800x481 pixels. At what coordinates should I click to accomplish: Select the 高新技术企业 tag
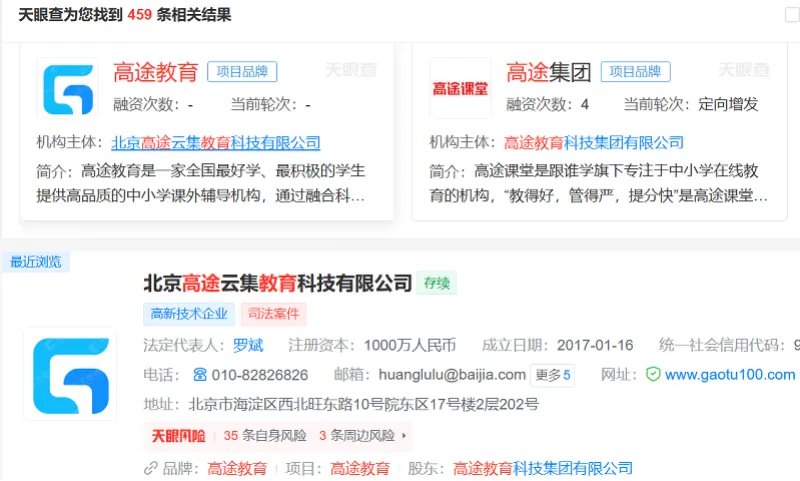[187, 314]
